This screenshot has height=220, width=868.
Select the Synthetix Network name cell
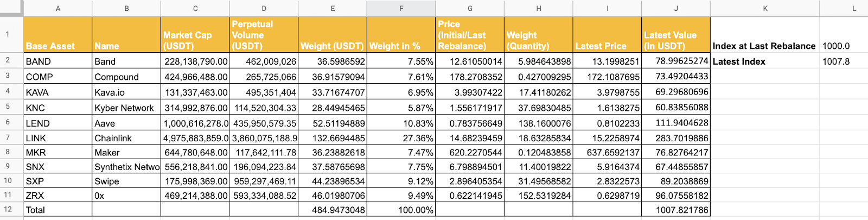pyautogui.click(x=126, y=167)
